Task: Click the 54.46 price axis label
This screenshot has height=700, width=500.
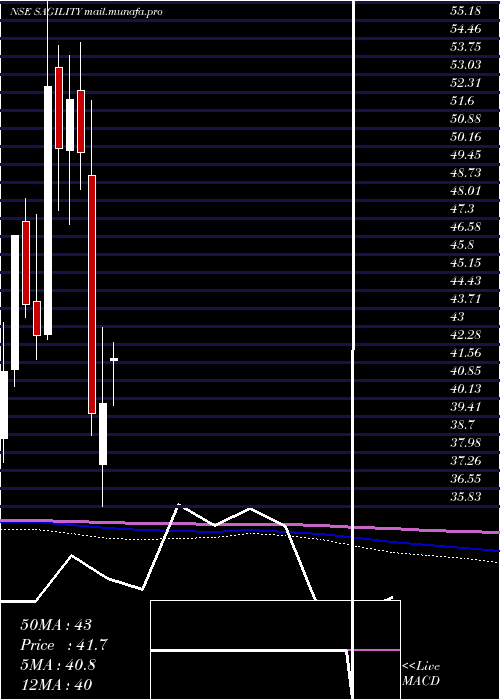Action: click(466, 29)
